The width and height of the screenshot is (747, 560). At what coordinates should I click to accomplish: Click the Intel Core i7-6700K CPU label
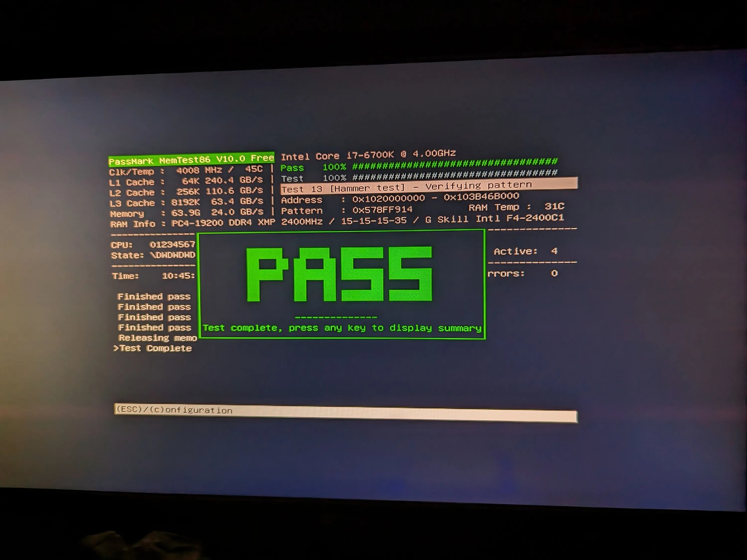tap(368, 155)
